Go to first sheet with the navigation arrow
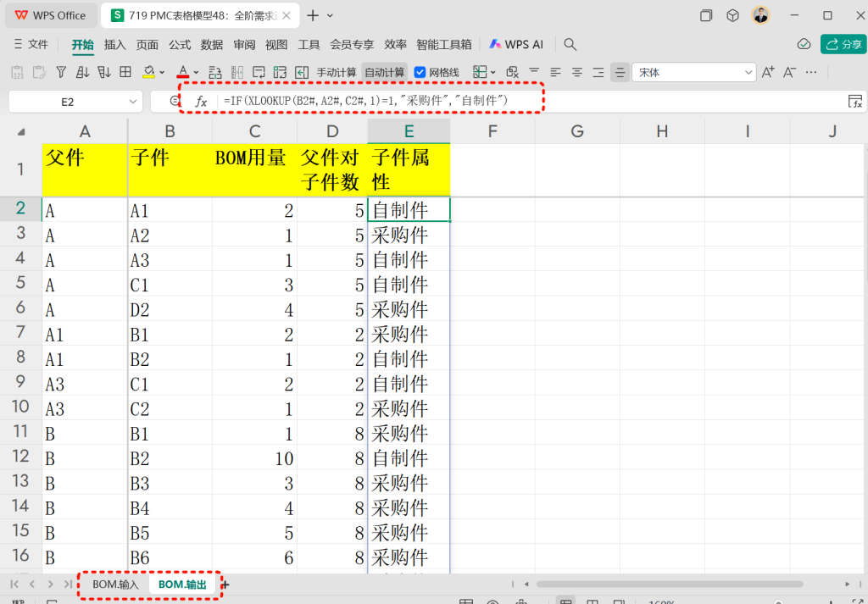 click(x=14, y=584)
